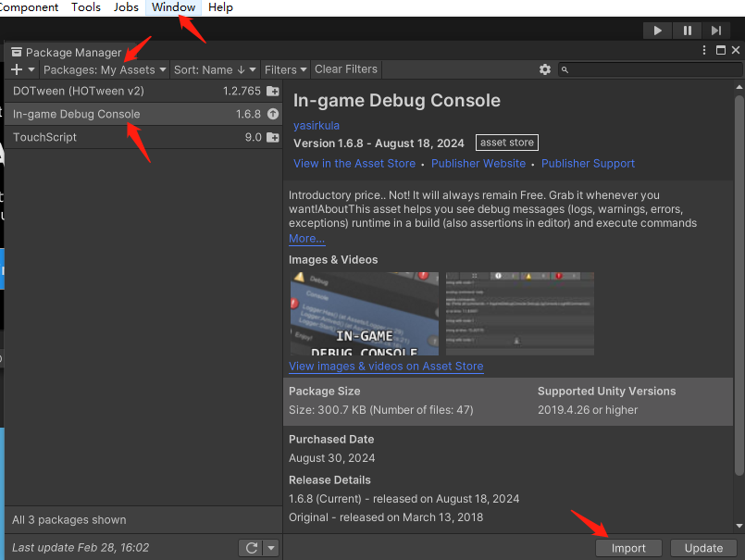Click the Clear Filters button

click(x=346, y=69)
